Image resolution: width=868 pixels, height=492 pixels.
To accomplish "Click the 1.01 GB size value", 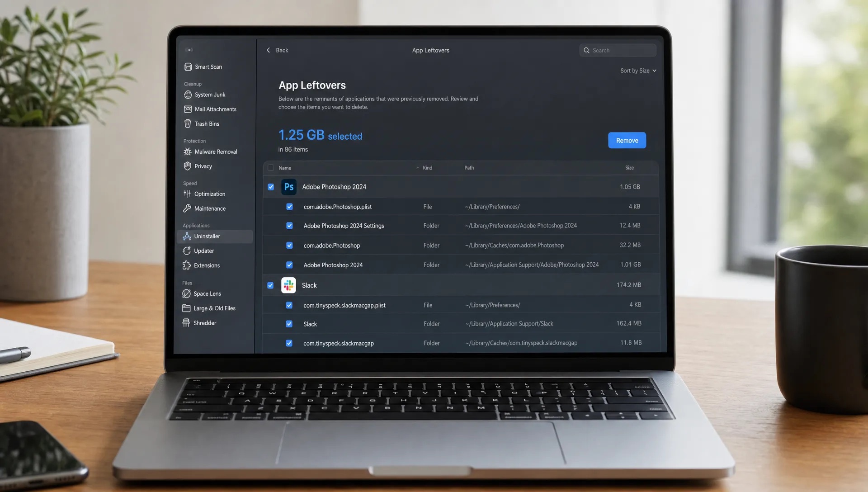I will pyautogui.click(x=630, y=265).
